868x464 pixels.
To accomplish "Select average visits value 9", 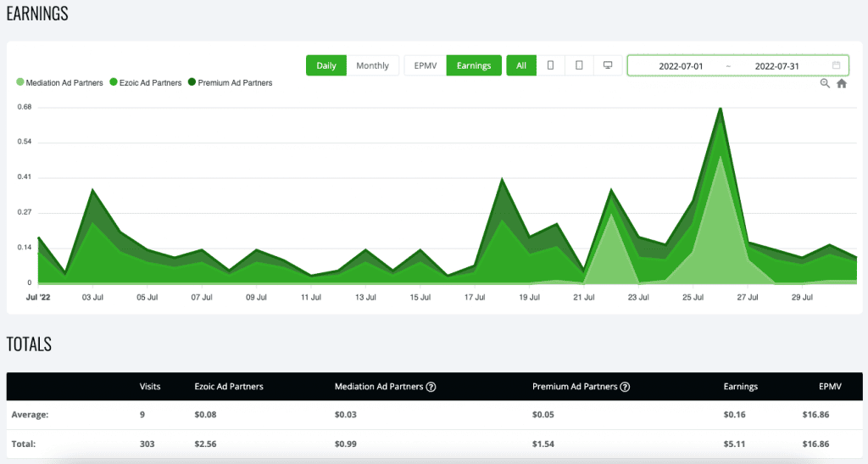I will tap(142, 415).
